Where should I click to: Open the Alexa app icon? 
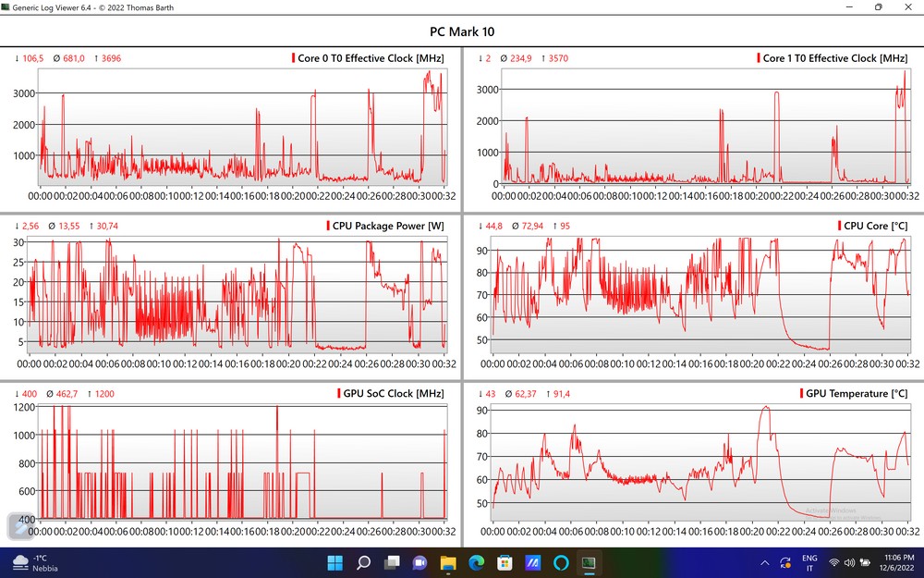click(x=561, y=562)
